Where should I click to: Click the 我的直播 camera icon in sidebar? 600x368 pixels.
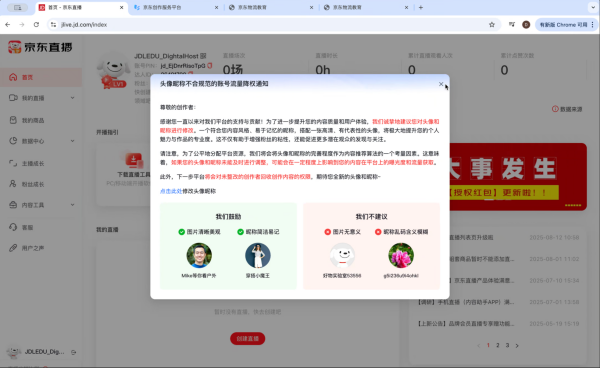tap(13, 98)
